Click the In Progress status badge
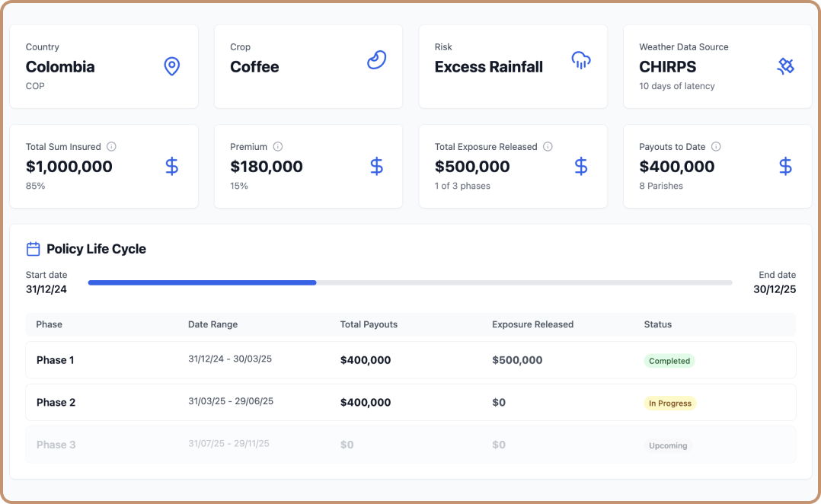Image resolution: width=821 pixels, height=504 pixels. [669, 404]
